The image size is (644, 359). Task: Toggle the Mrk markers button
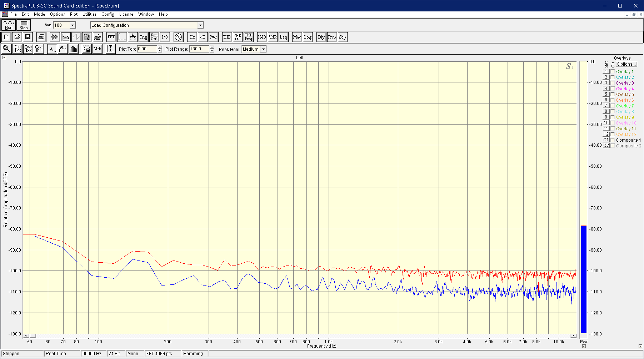click(x=97, y=49)
